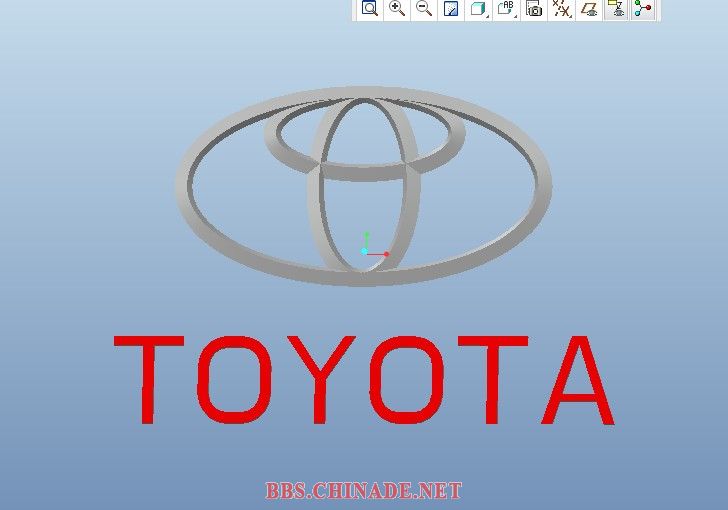Toggle Annotation Display icon
The height and width of the screenshot is (510, 728).
pyautogui.click(x=617, y=8)
